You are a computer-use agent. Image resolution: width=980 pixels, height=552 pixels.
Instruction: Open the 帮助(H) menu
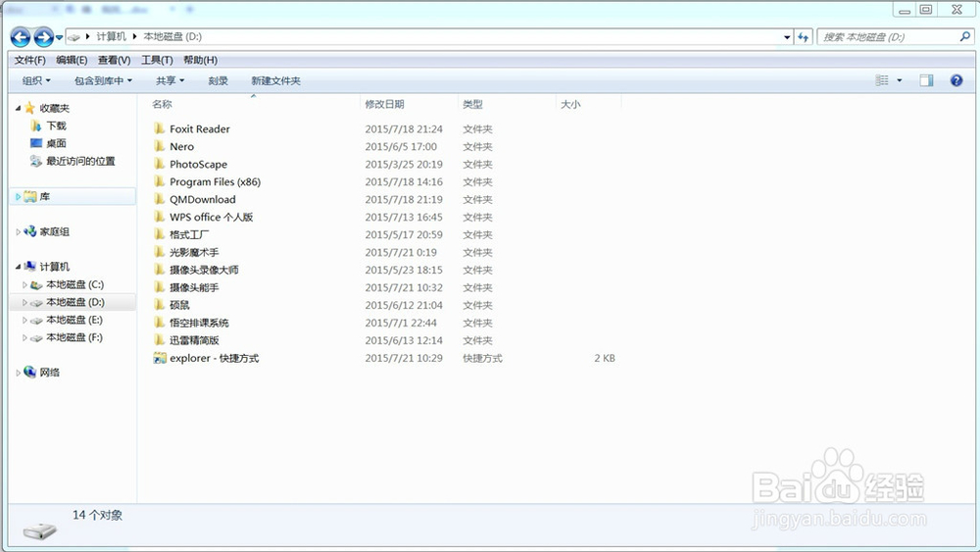coord(200,60)
